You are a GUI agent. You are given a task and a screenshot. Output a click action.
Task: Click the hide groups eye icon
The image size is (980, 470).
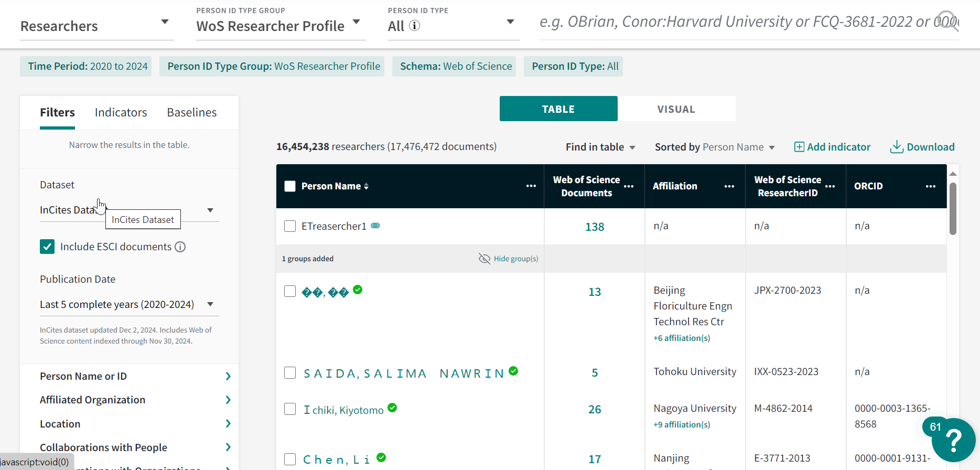tap(484, 259)
